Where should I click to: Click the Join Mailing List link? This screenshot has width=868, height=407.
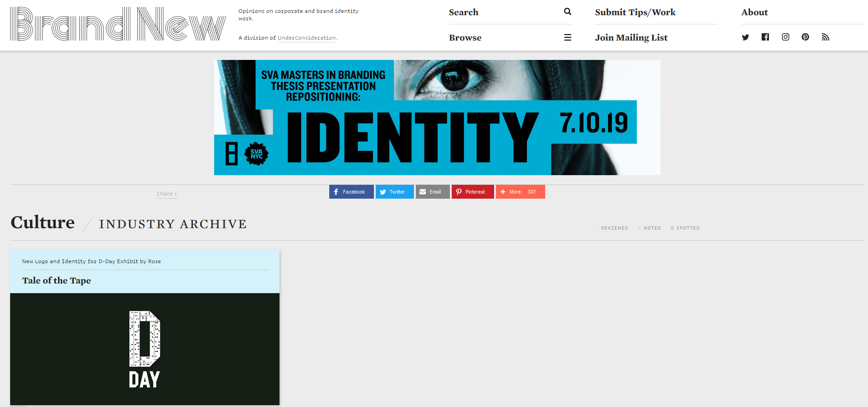(x=631, y=38)
